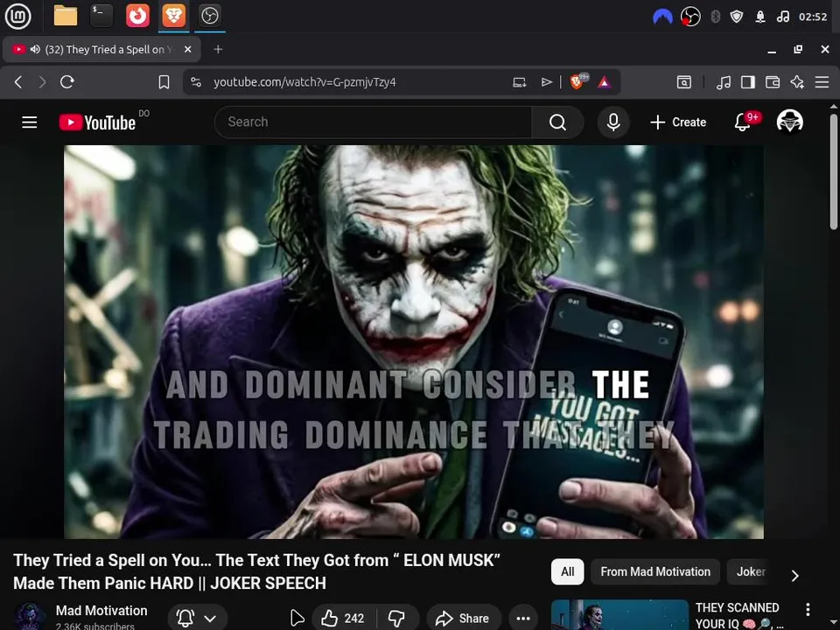
Task: Open the Mad Motivation channel avatar
Action: tap(30, 617)
